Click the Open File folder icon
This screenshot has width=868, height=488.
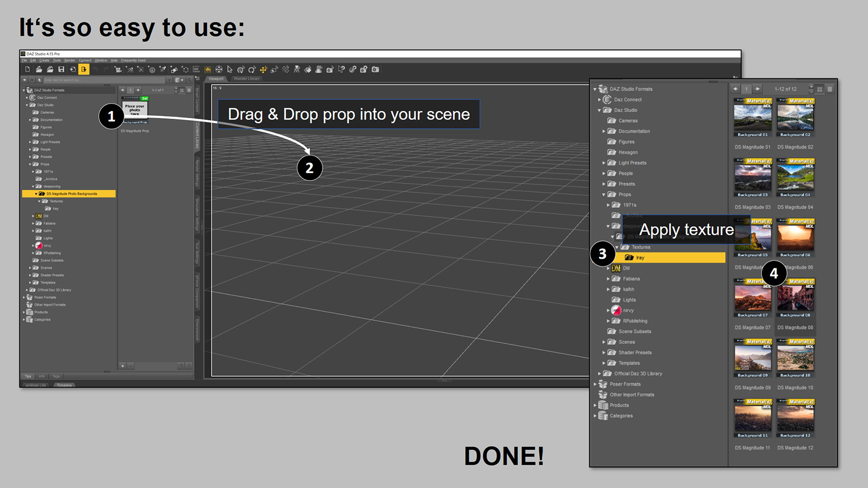click(39, 69)
